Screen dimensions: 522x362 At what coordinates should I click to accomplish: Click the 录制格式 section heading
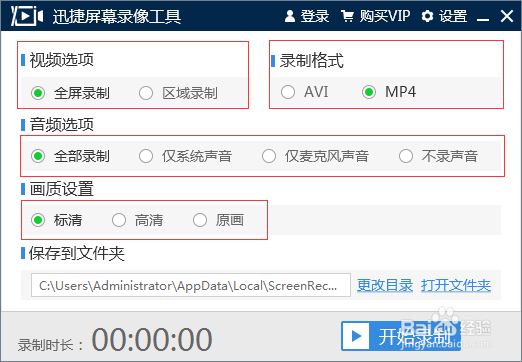coord(311,61)
